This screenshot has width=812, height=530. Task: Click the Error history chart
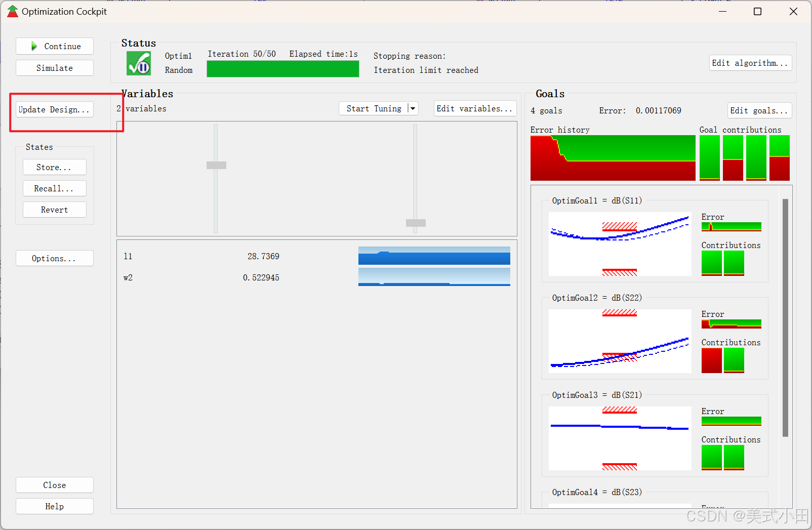[613, 158]
